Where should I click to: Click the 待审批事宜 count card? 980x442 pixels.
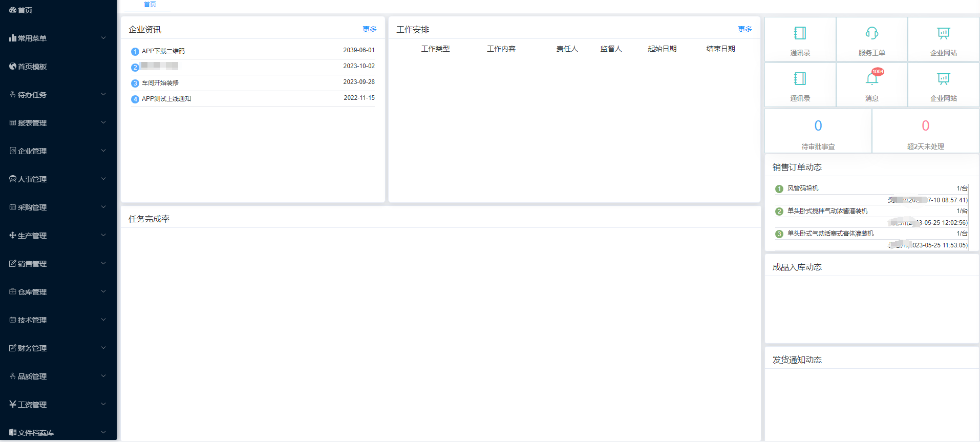point(818,131)
